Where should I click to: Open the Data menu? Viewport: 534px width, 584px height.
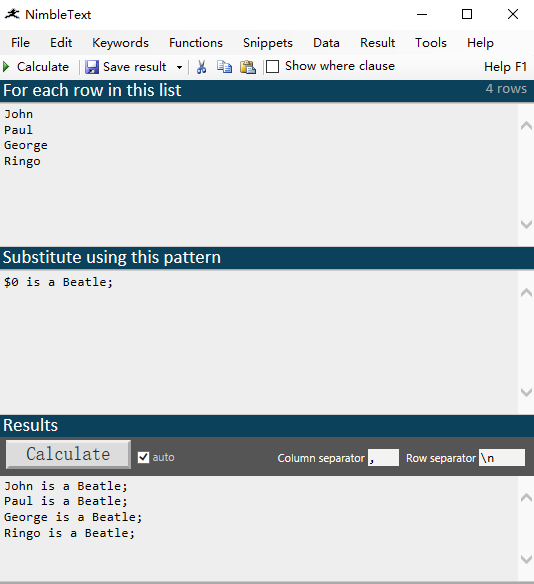click(x=326, y=43)
